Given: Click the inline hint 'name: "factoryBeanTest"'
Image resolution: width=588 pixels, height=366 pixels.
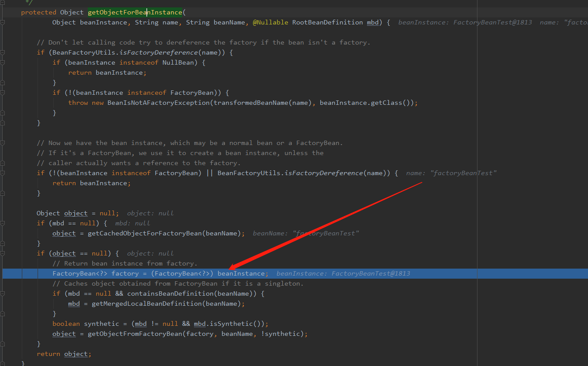Looking at the screenshot, I should coord(451,173).
